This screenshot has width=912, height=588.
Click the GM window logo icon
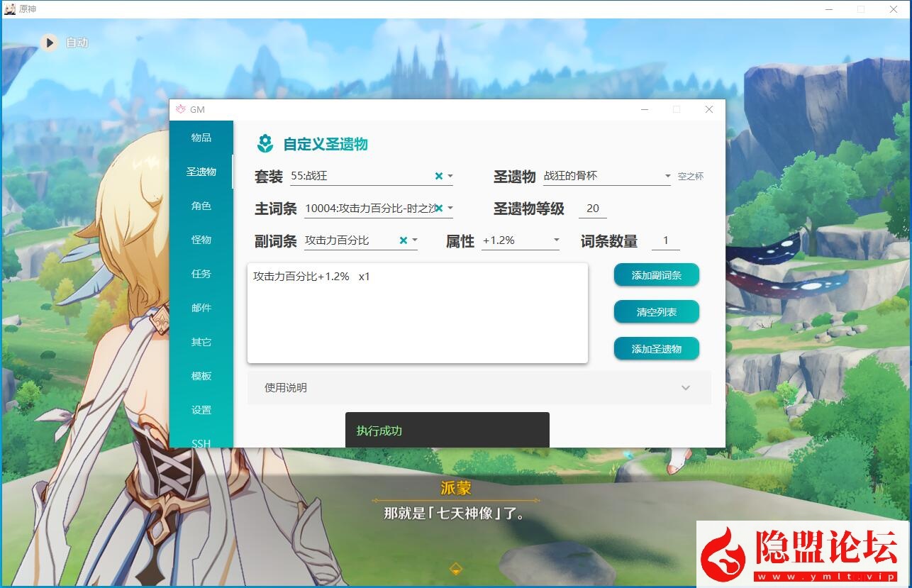coord(181,109)
